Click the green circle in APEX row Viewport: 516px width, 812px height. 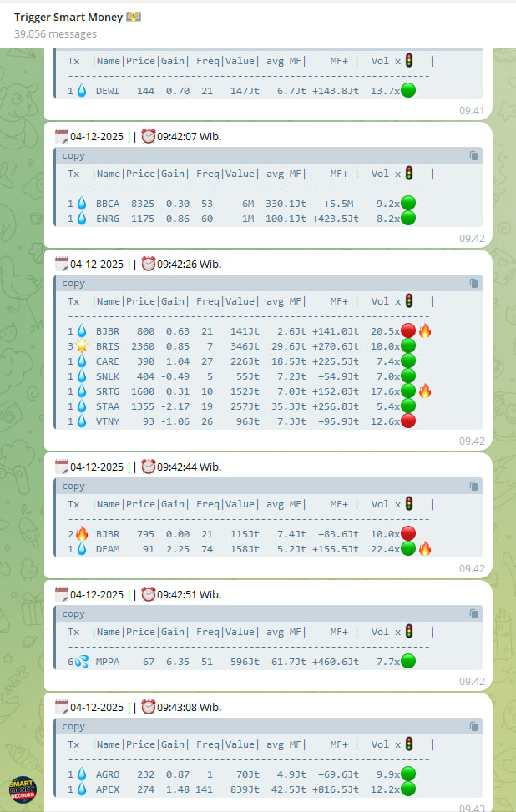tap(408, 789)
